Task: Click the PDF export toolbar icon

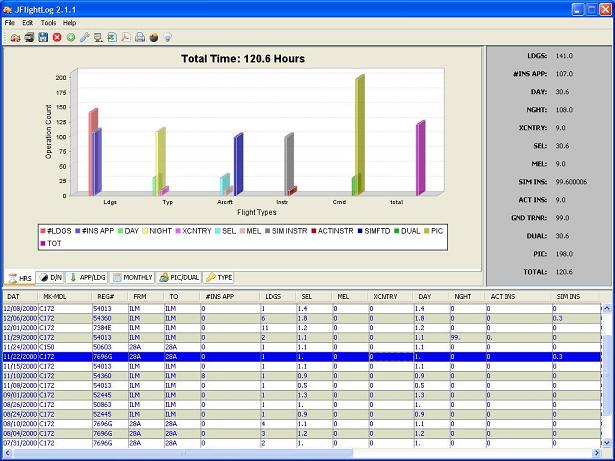Action: (x=126, y=37)
